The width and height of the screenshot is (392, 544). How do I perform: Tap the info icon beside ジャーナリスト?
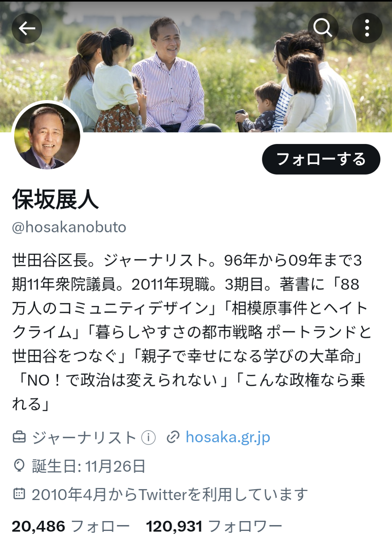click(x=148, y=437)
